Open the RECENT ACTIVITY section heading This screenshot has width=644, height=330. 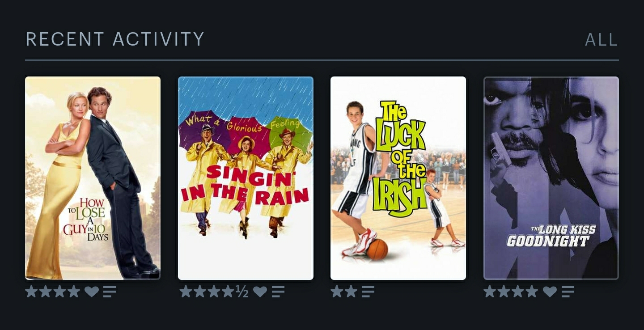point(115,39)
